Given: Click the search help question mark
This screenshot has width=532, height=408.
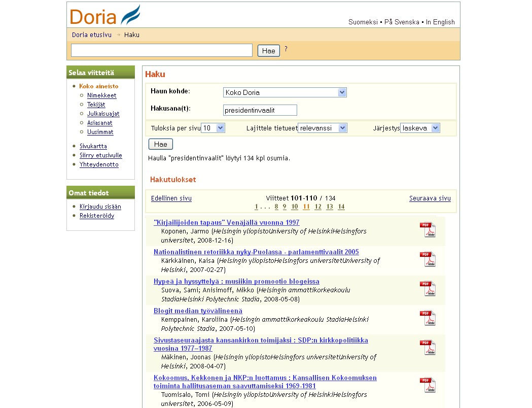Looking at the screenshot, I should pyautogui.click(x=286, y=49).
